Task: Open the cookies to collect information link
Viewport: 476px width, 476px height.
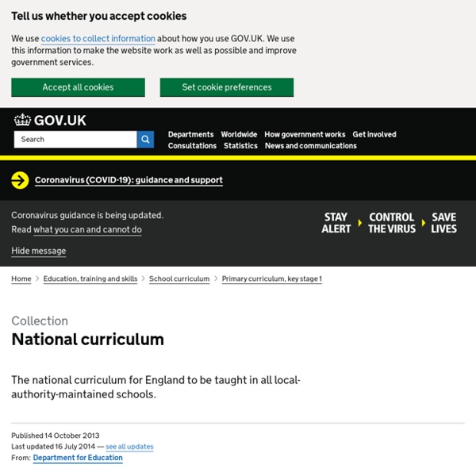Action: pos(98,39)
